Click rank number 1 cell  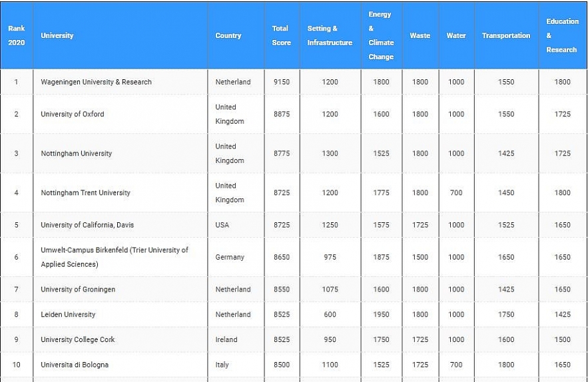tap(16, 82)
